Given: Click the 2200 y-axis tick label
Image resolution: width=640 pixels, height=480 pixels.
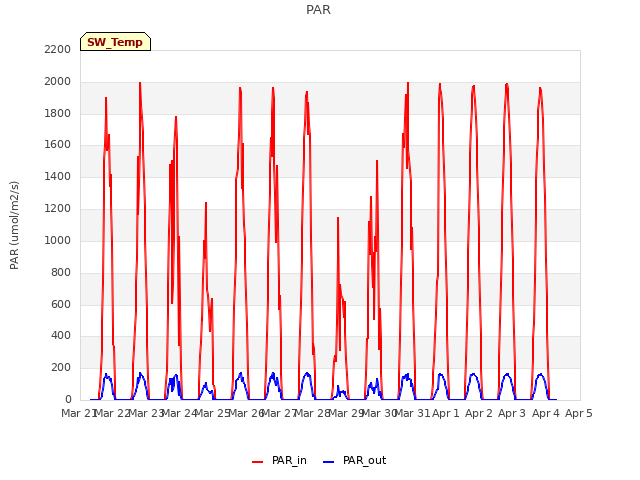Looking at the screenshot, I should click(58, 50).
